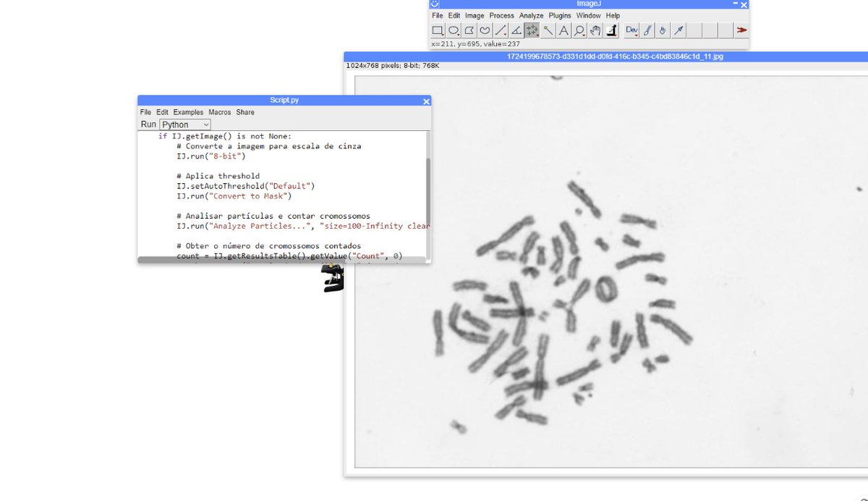
Task: Open the Dev developer menu tool
Action: 631,30
